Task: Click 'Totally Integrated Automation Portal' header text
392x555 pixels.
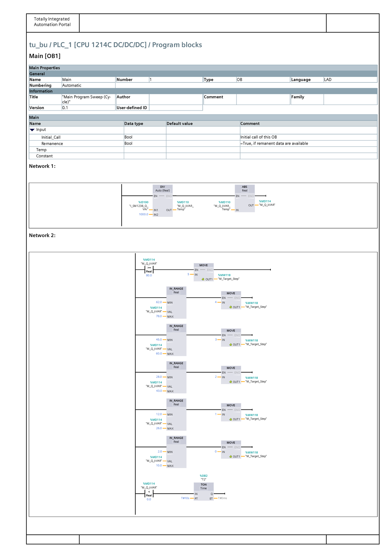Action: click(x=52, y=22)
